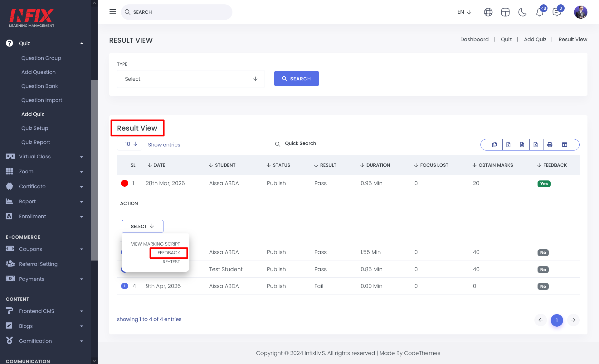The width and height of the screenshot is (599, 364).
Task: Choose Feedback from the action menu
Action: click(x=168, y=253)
